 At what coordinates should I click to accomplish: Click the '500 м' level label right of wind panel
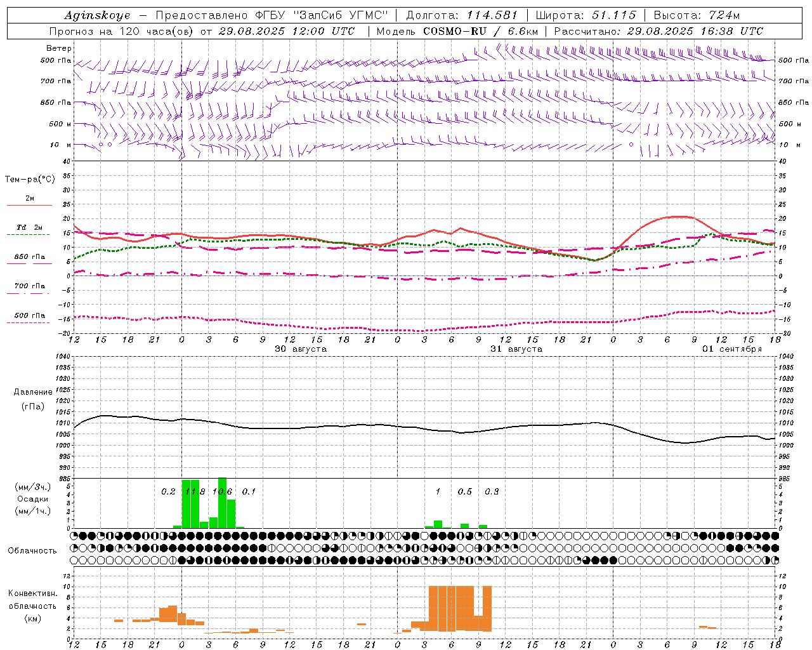790,124
